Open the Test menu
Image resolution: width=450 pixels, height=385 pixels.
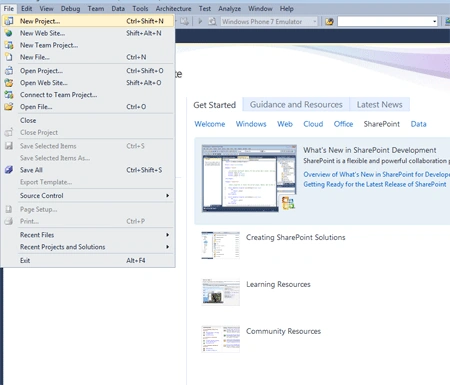tap(205, 9)
